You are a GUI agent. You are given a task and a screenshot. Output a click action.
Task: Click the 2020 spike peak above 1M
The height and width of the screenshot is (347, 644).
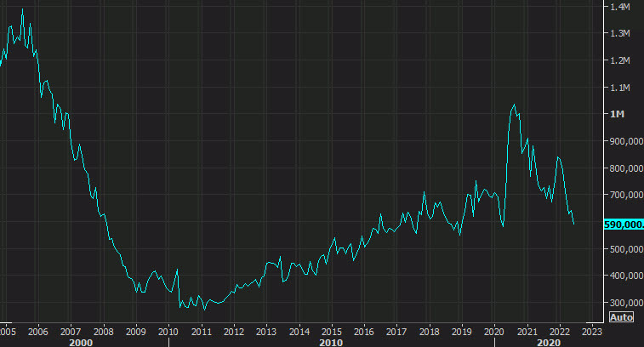[514, 105]
